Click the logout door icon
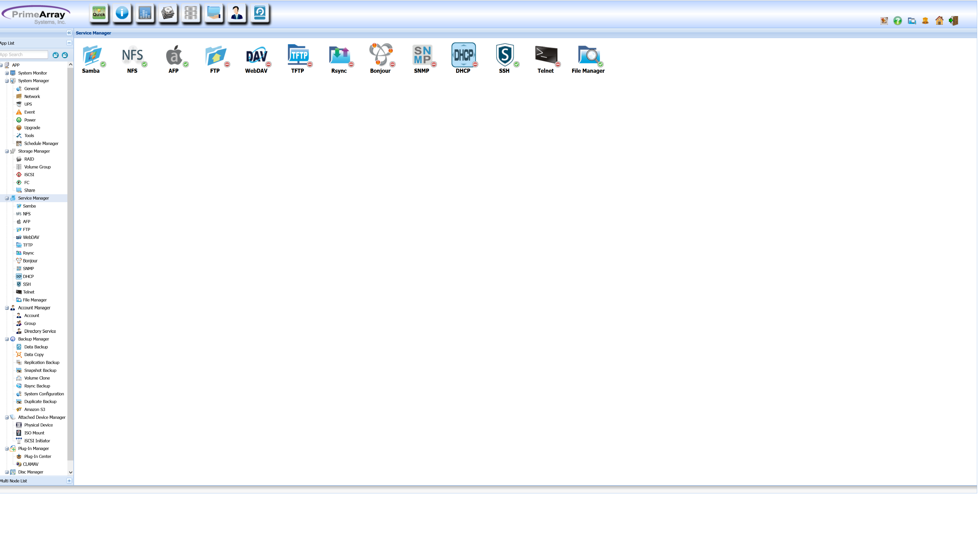This screenshot has width=980, height=536. click(954, 21)
